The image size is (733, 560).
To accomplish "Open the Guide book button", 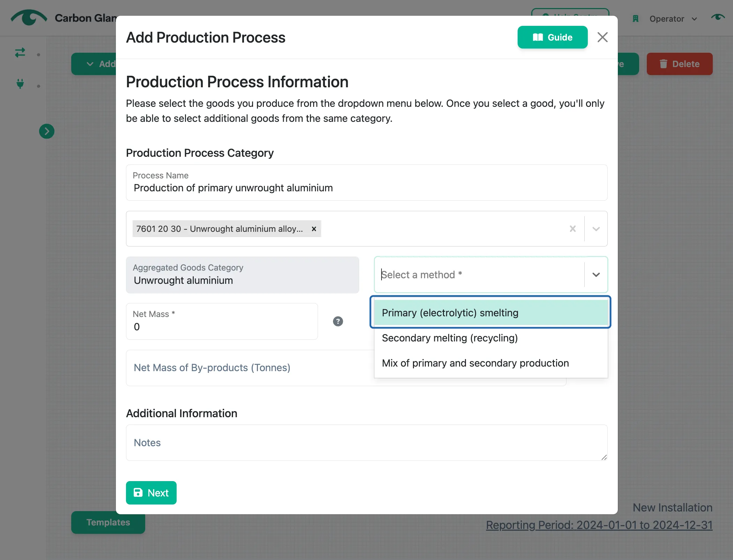I will click(552, 37).
